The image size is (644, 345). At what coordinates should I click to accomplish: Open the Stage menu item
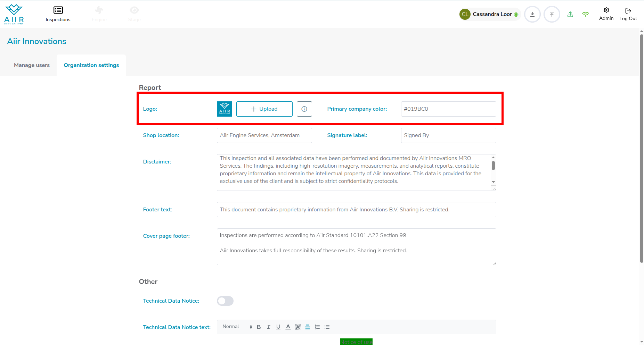(134, 14)
